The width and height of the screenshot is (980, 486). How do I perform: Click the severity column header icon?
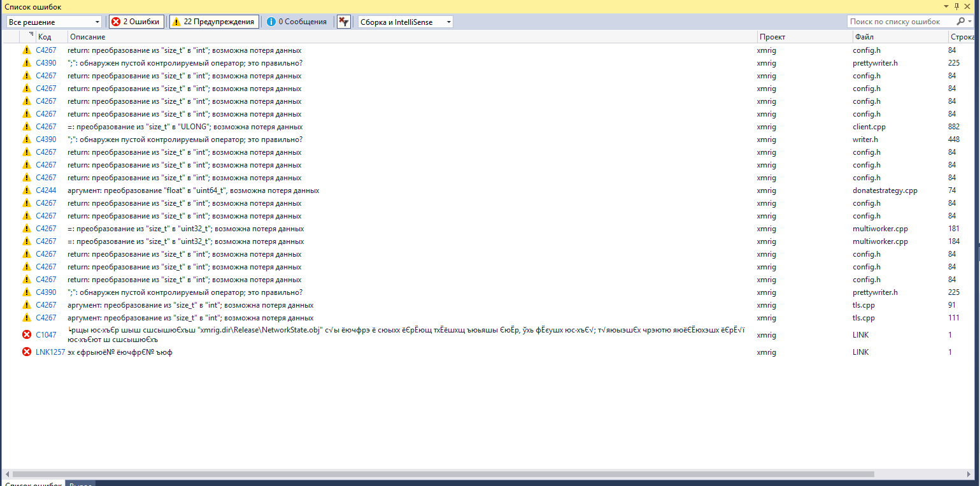[x=29, y=36]
